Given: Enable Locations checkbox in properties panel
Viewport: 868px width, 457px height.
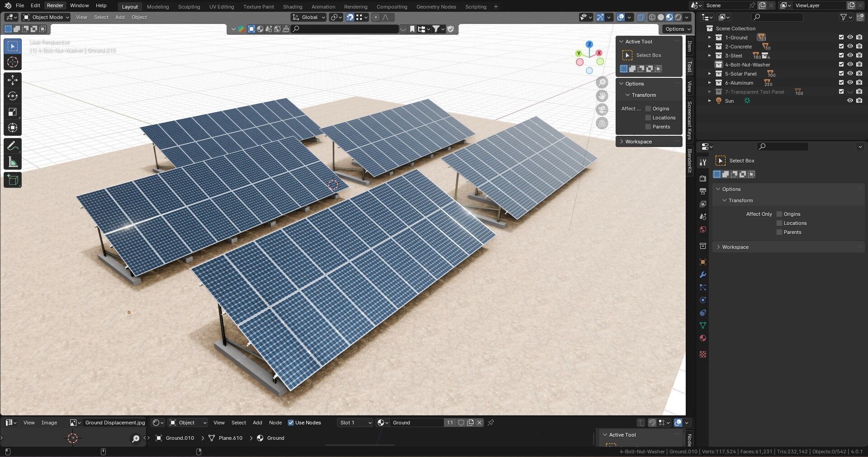Looking at the screenshot, I should 779,223.
